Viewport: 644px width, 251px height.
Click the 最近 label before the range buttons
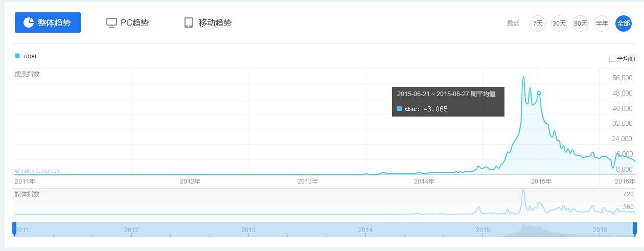(513, 24)
